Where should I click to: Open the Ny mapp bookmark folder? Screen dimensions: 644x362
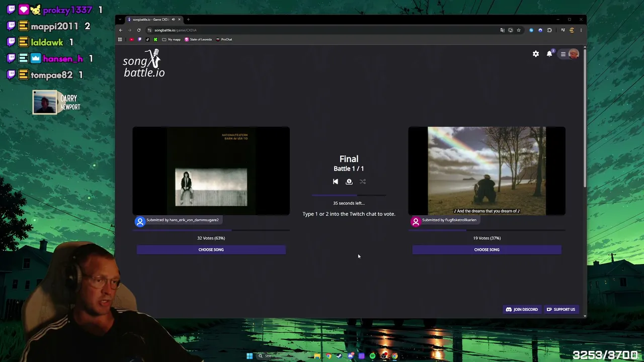[x=171, y=39]
